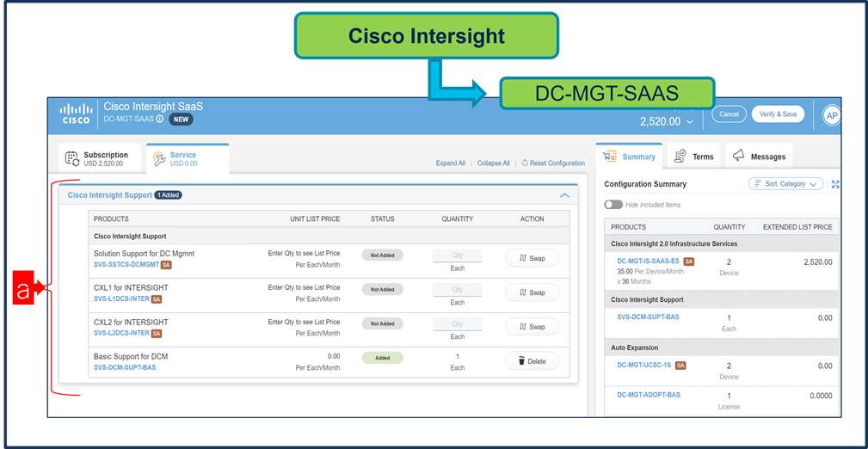Screen dimensions: 868x449
Task: Toggle Hide Included Items switch
Action: click(x=613, y=205)
